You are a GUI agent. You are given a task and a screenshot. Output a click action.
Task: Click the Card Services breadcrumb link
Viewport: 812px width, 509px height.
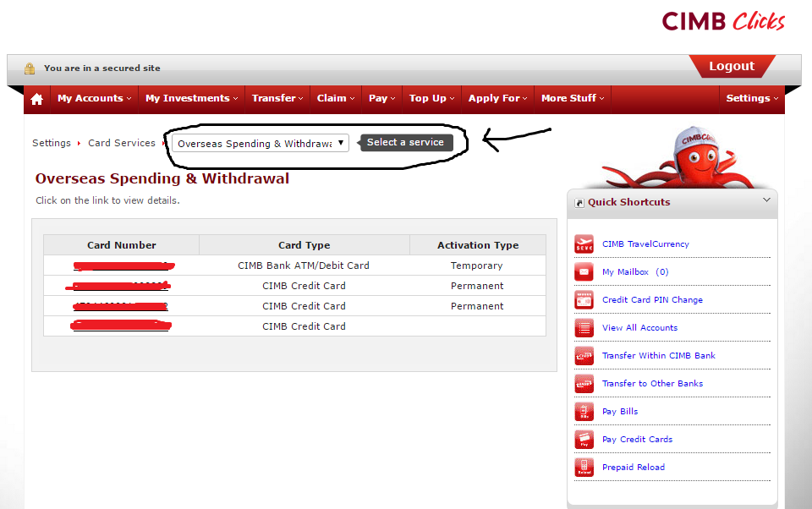pos(122,143)
